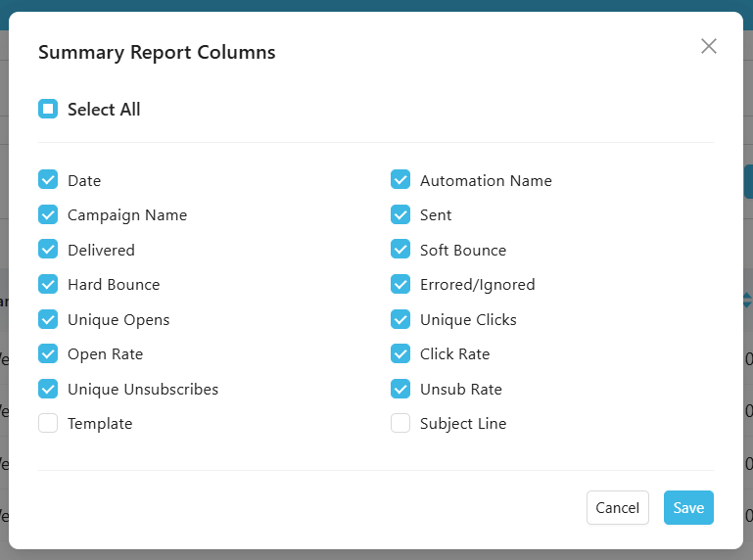Uncheck the Unique Clicks checkbox

point(400,319)
